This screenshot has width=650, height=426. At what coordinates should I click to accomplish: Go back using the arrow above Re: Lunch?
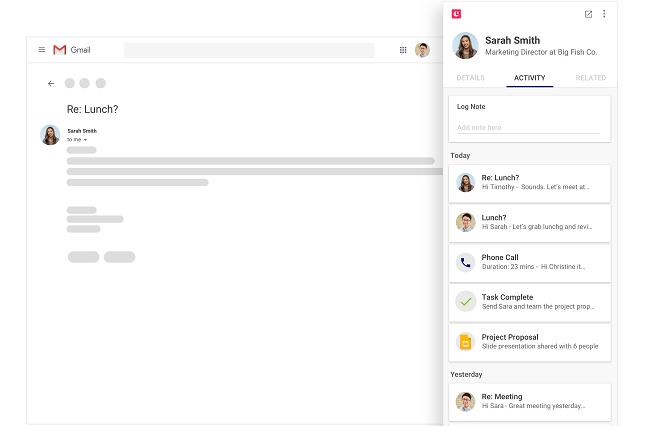pos(51,83)
